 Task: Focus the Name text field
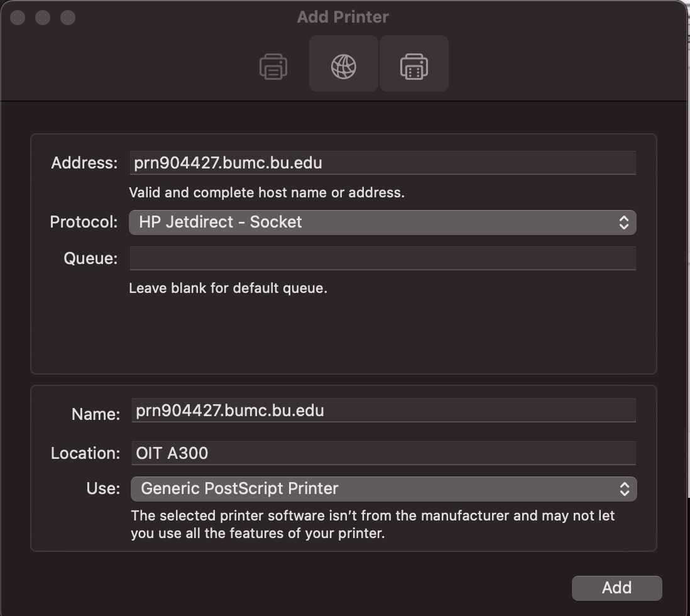[384, 410]
